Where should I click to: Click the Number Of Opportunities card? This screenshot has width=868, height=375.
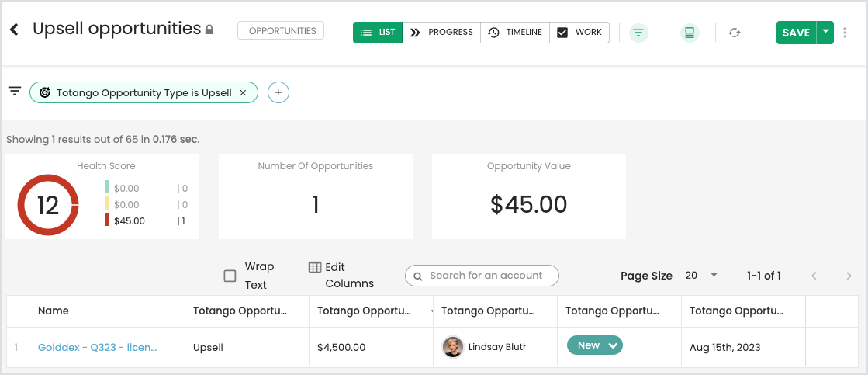[316, 196]
